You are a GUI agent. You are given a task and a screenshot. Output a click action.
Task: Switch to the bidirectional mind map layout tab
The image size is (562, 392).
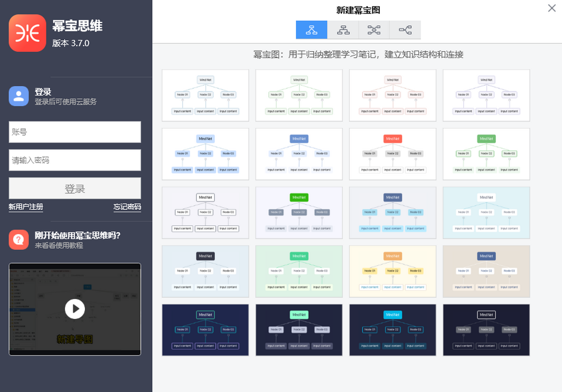pyautogui.click(x=374, y=30)
